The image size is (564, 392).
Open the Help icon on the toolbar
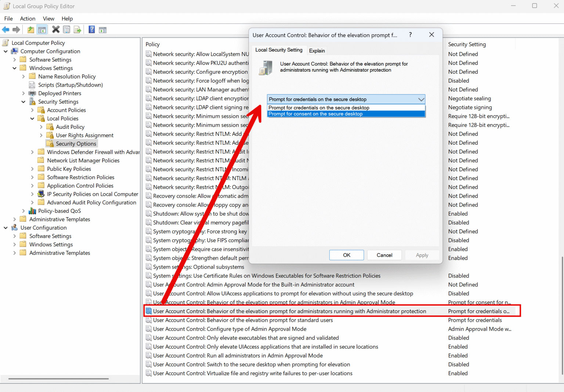click(x=91, y=29)
